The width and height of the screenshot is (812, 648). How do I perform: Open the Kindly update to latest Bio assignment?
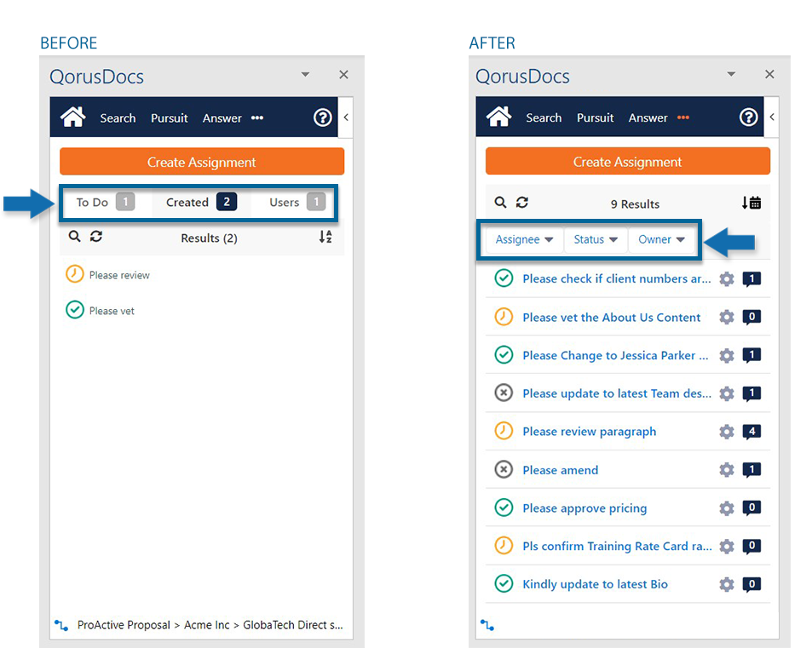(x=595, y=584)
